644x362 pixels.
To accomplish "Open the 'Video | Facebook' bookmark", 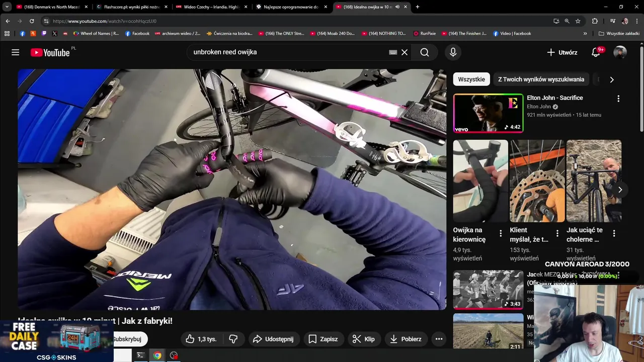I will 512,34.
